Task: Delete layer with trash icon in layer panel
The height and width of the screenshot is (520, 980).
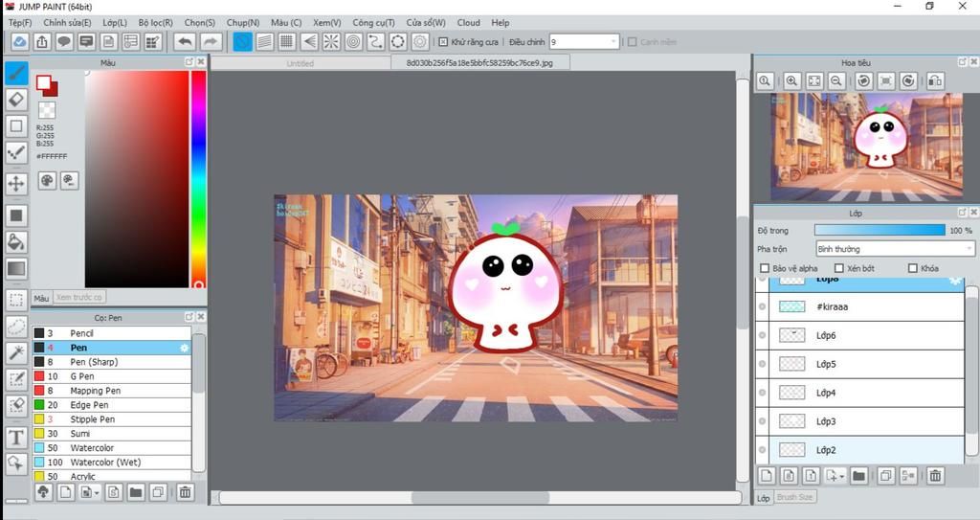Action: click(x=935, y=476)
